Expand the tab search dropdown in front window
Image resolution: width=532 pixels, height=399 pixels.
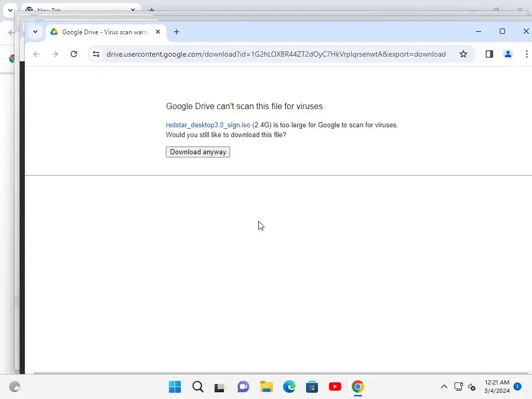click(35, 32)
